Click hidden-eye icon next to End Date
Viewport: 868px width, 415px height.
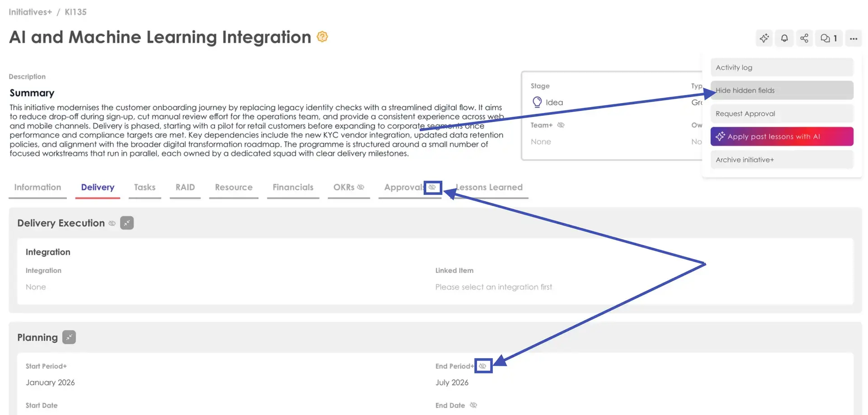coord(473,405)
